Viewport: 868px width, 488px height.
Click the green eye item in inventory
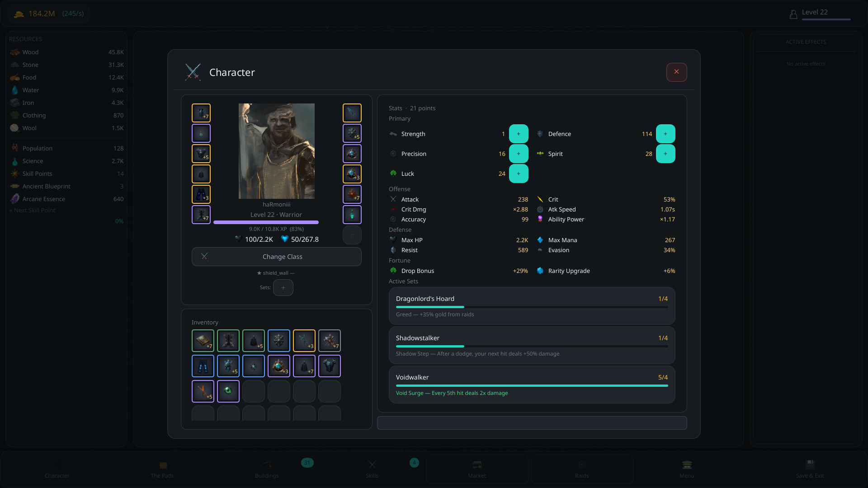click(228, 391)
